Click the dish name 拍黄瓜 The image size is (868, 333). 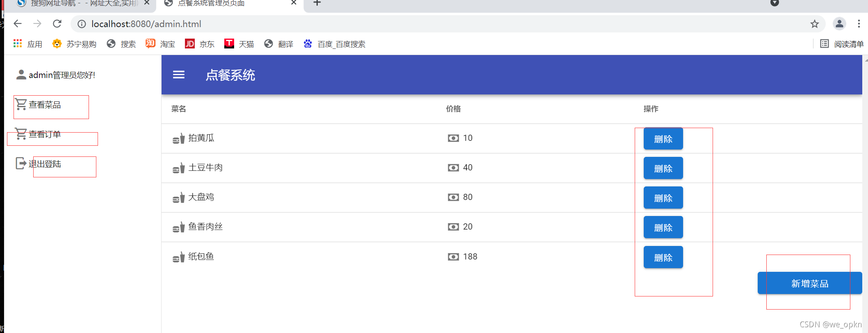pos(201,138)
